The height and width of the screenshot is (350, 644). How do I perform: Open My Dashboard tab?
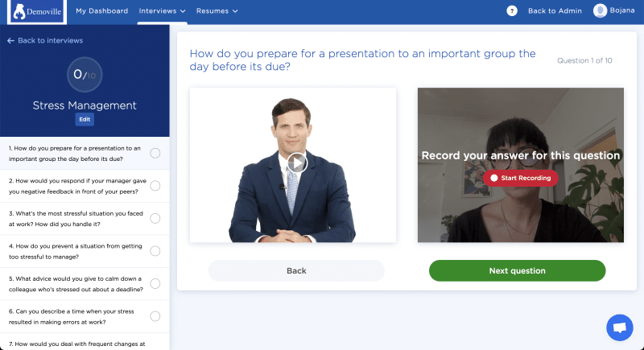tap(101, 11)
